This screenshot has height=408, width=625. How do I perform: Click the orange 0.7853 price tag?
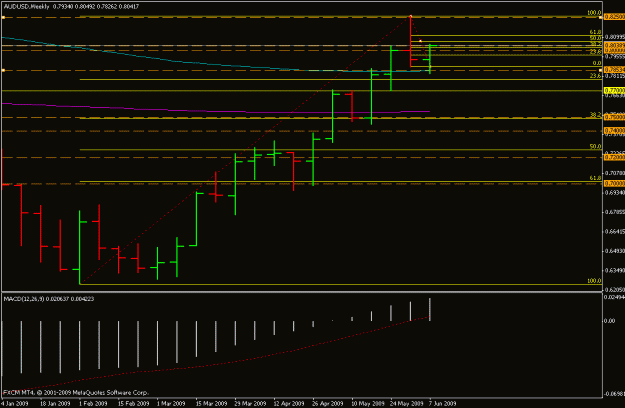614,70
